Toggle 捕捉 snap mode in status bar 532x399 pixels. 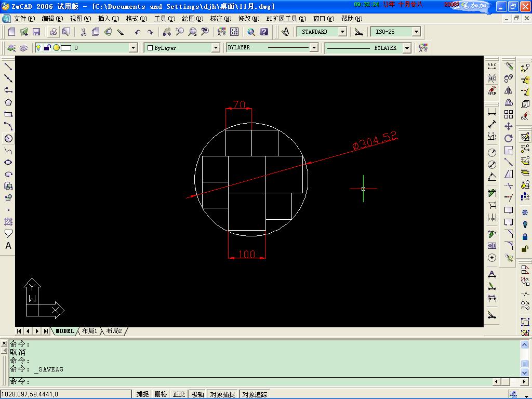point(142,394)
